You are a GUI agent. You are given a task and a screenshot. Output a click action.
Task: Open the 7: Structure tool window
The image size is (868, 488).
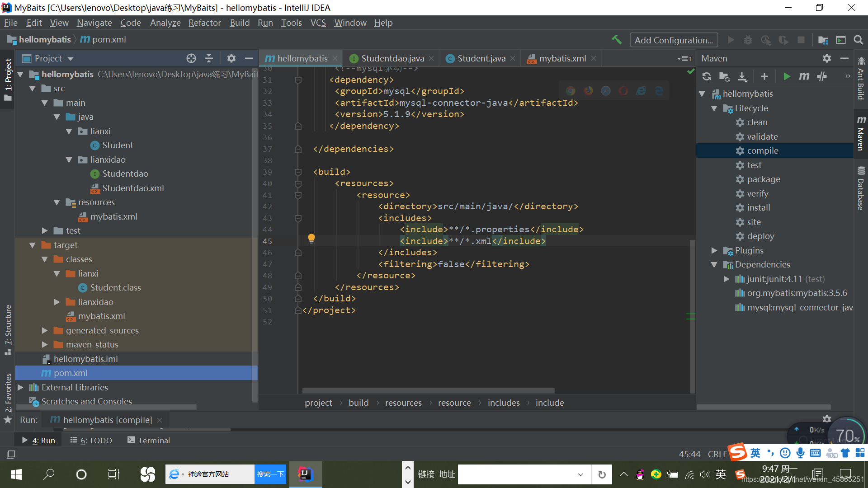click(8, 330)
